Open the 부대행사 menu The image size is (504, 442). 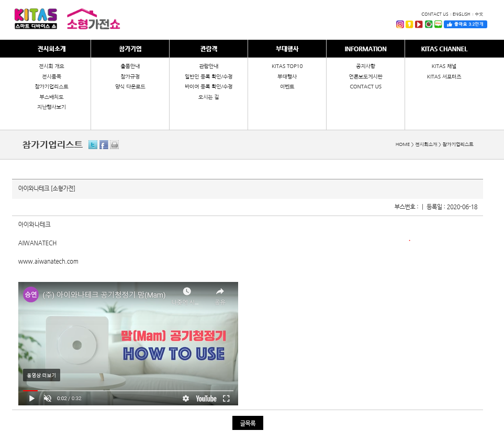[287, 49]
